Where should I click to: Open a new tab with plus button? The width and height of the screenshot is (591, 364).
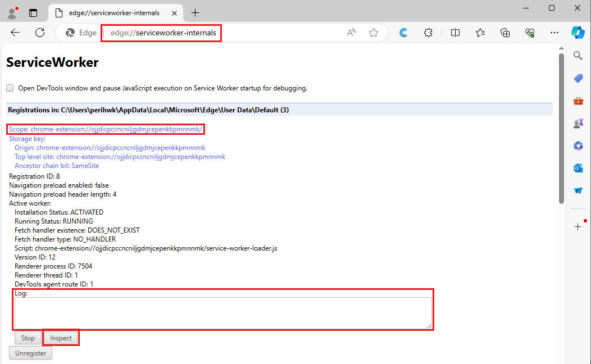195,13
